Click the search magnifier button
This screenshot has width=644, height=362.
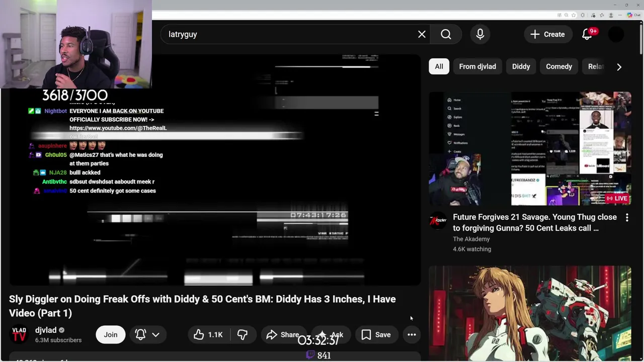pyautogui.click(x=446, y=34)
